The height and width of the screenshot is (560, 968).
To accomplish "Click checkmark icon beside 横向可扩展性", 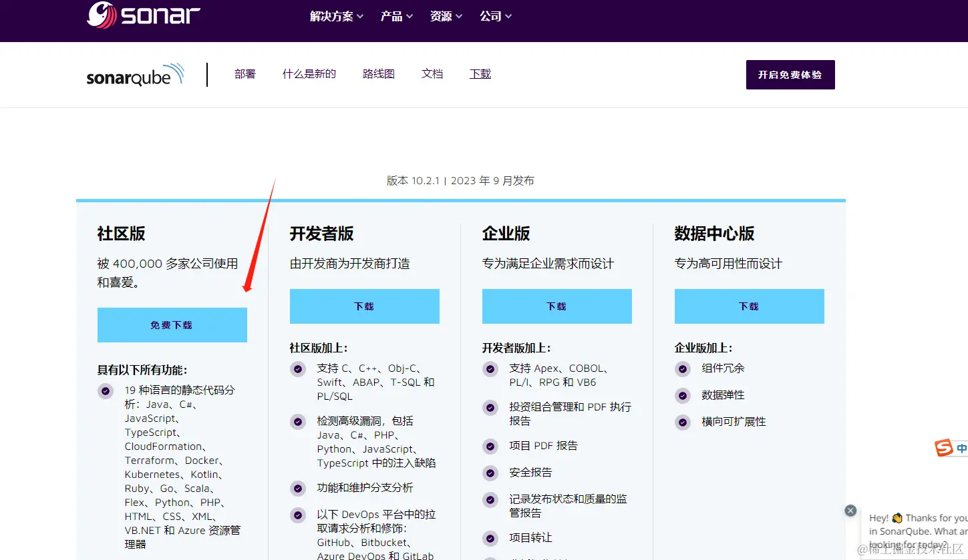I will 683,422.
